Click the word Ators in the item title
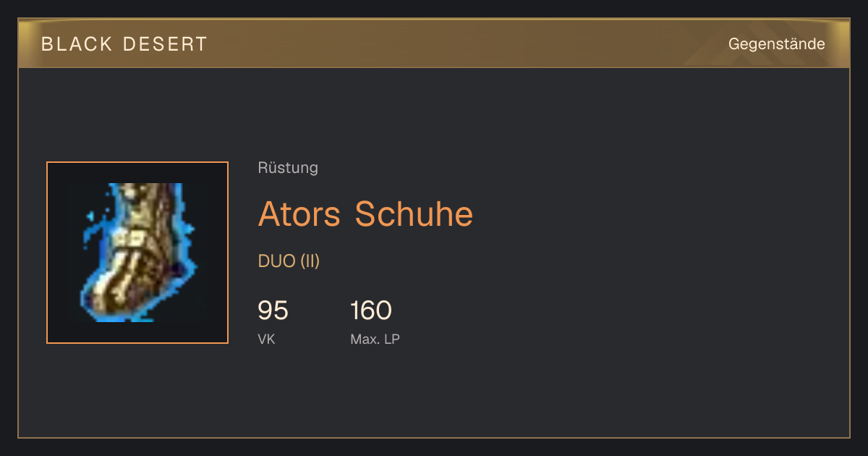Image resolution: width=868 pixels, height=456 pixels. [x=300, y=214]
